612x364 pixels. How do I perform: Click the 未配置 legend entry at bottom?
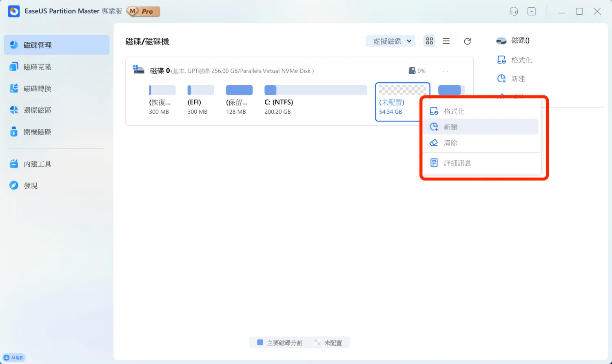pyautogui.click(x=328, y=343)
